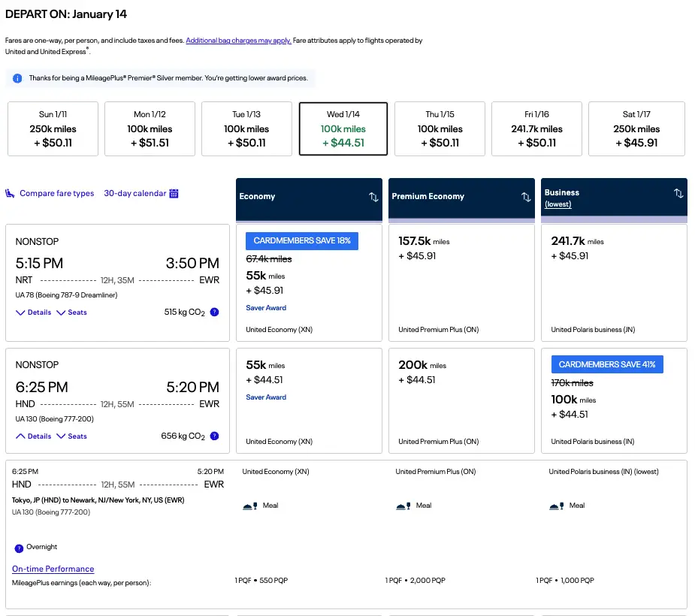Click the DEPART ON: January 14 heading
Image resolution: width=695 pixels, height=616 pixels.
tap(66, 14)
